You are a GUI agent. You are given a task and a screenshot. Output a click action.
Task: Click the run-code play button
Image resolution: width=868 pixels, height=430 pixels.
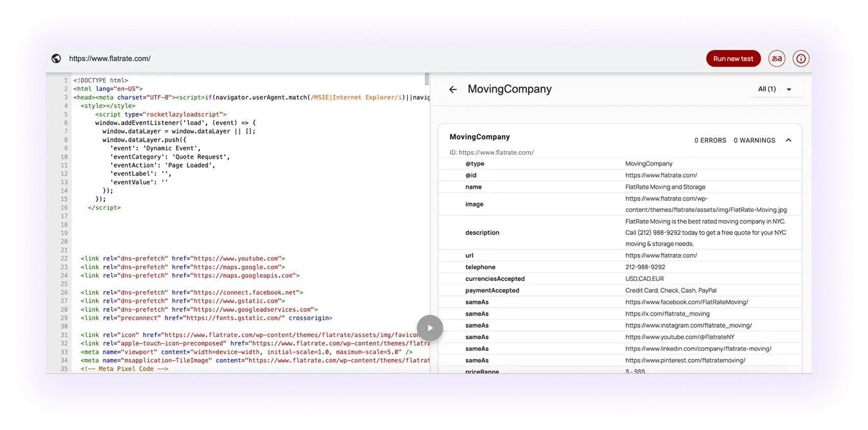[430, 328]
